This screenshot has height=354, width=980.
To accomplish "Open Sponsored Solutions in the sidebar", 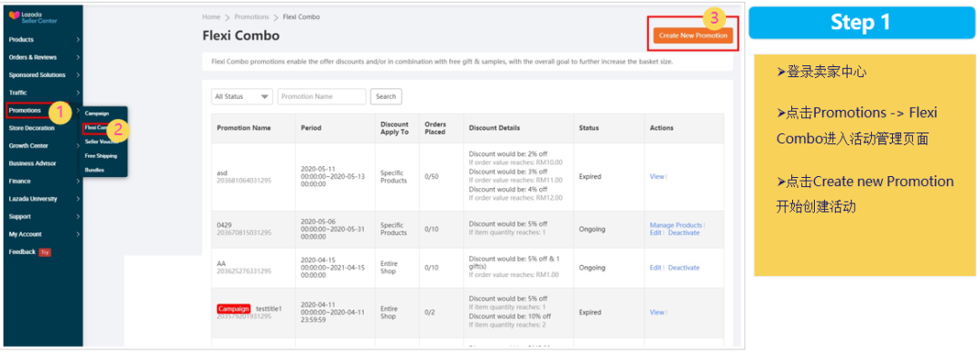I will [x=37, y=75].
